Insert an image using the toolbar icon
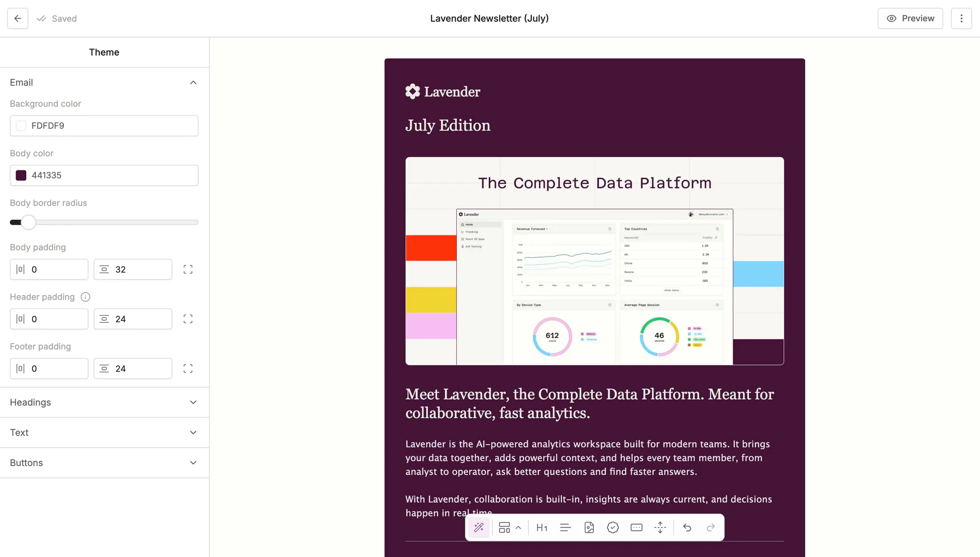The image size is (980, 557). click(589, 527)
